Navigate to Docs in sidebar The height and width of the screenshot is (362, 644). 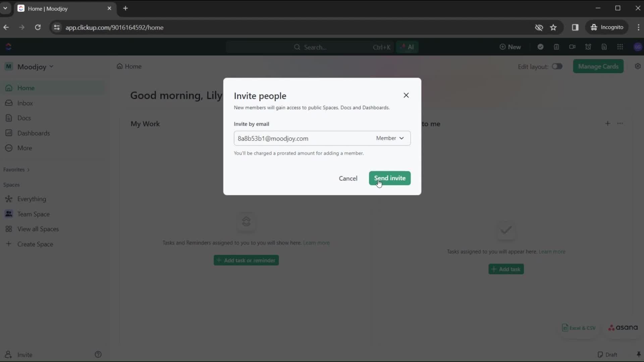[x=24, y=118]
